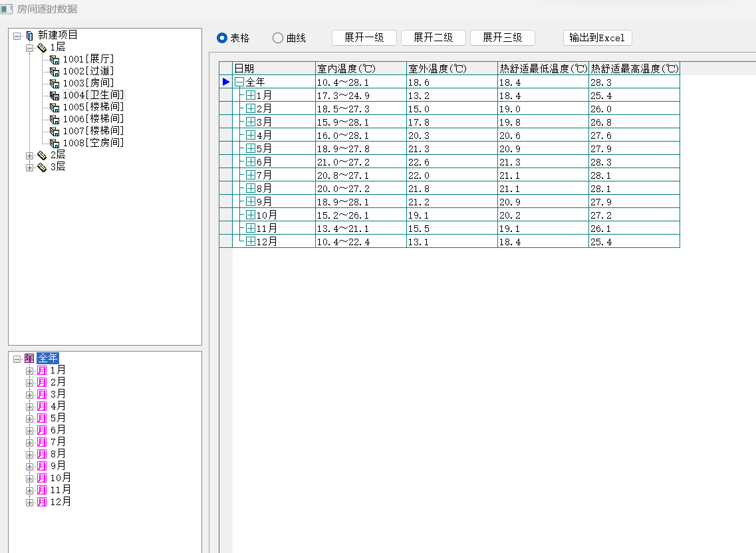Select the 曲线 radio button

coord(278,39)
